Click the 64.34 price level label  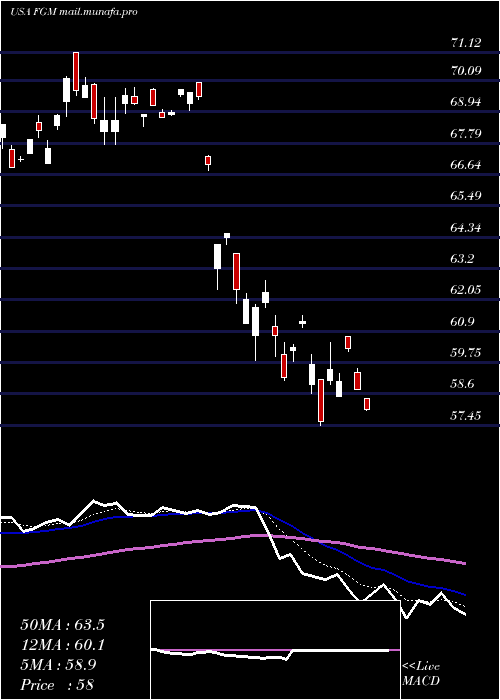pos(466,228)
